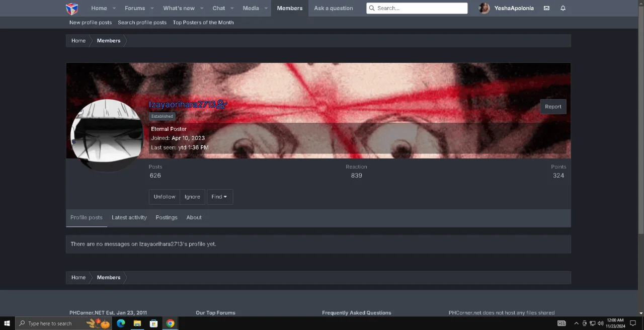Switch to the Latest activity tab
Viewport: 644px width, 330px height.
click(x=129, y=217)
